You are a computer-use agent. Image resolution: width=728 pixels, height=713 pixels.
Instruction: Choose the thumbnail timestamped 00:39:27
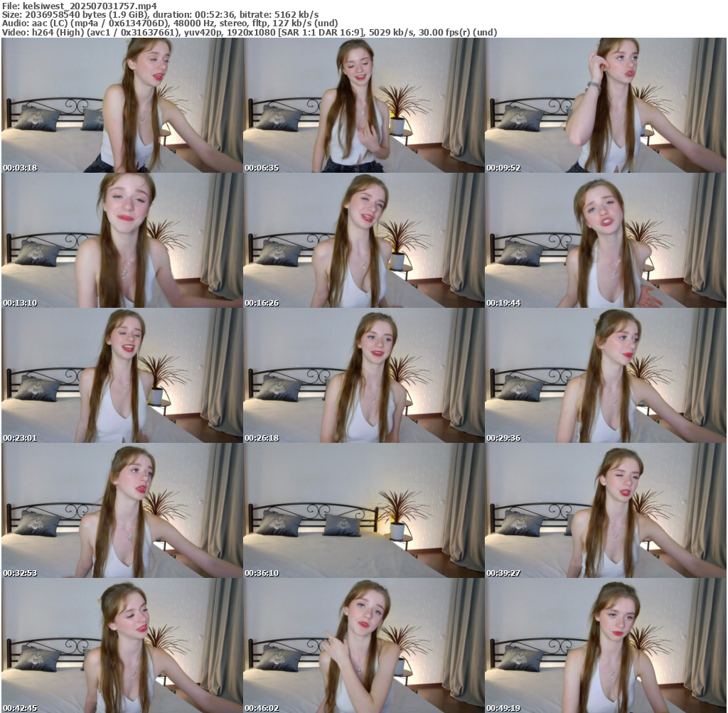[x=606, y=510]
